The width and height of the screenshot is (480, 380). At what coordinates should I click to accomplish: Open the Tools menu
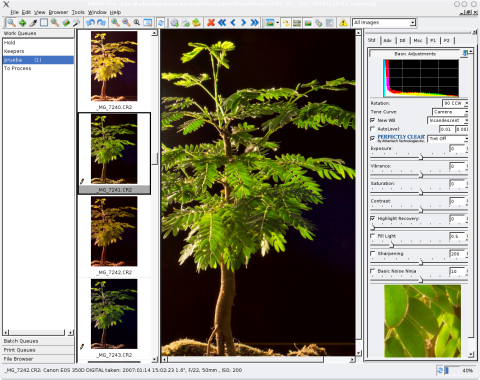[x=78, y=12]
